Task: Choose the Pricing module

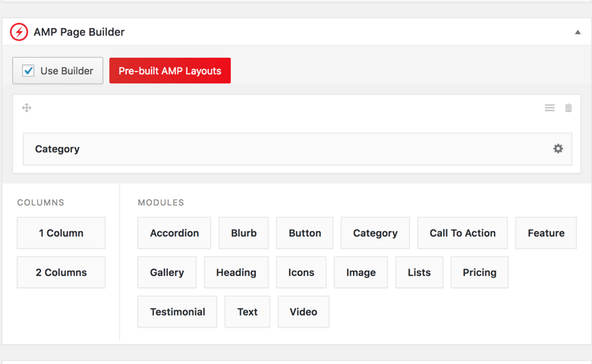Action: click(480, 272)
